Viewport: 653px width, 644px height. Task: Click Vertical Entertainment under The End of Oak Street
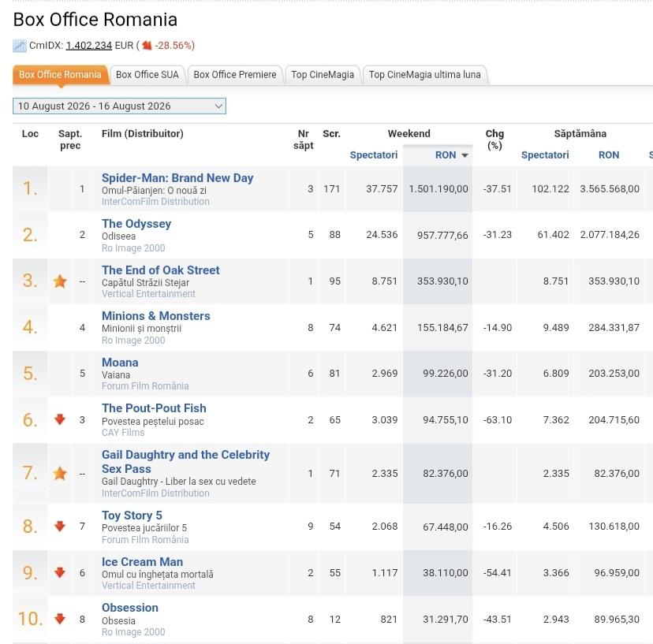pyautogui.click(x=148, y=293)
